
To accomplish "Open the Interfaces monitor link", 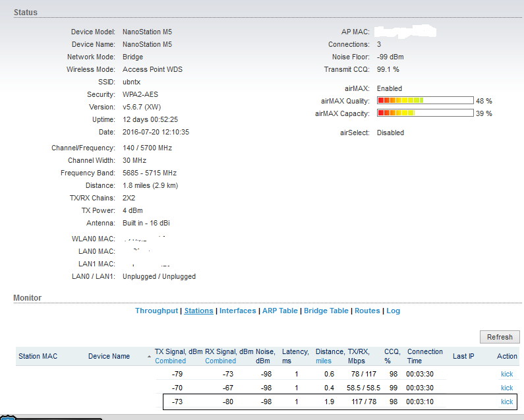I will point(237,311).
